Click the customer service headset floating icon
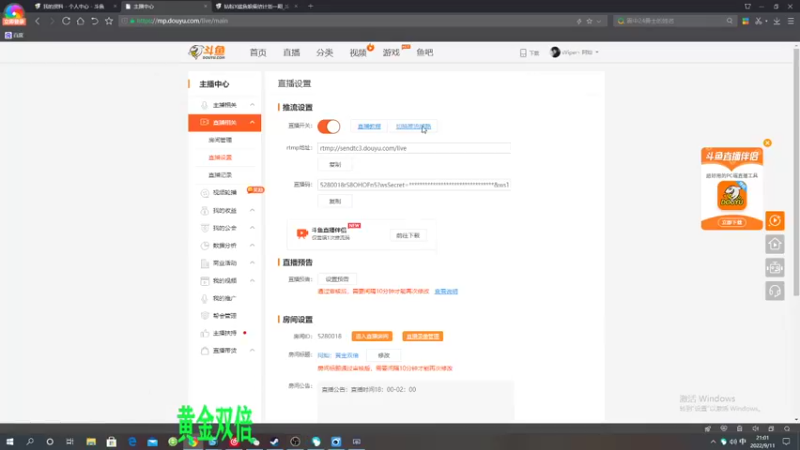The image size is (800, 450). [774, 291]
